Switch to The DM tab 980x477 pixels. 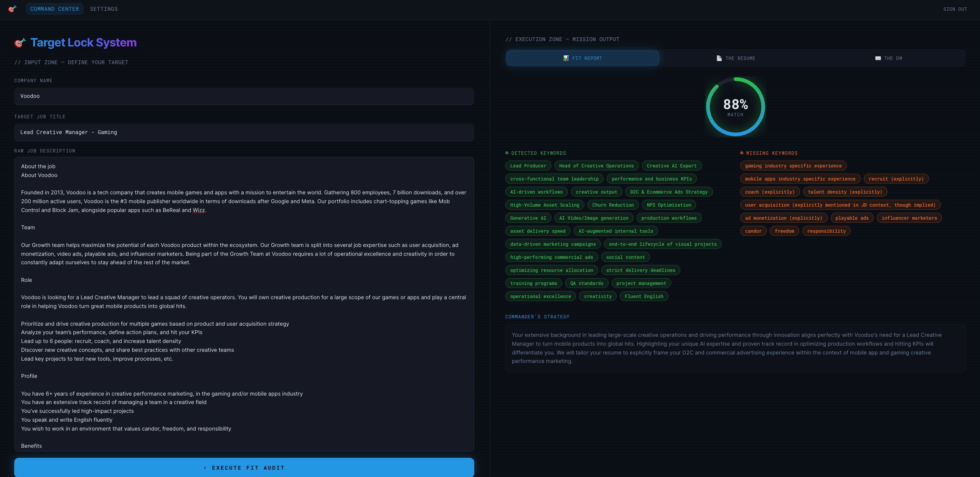click(889, 58)
